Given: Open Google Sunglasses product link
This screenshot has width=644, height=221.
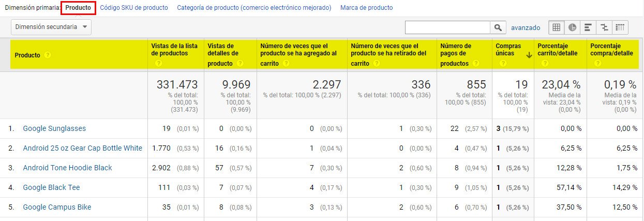Looking at the screenshot, I should (54, 128).
